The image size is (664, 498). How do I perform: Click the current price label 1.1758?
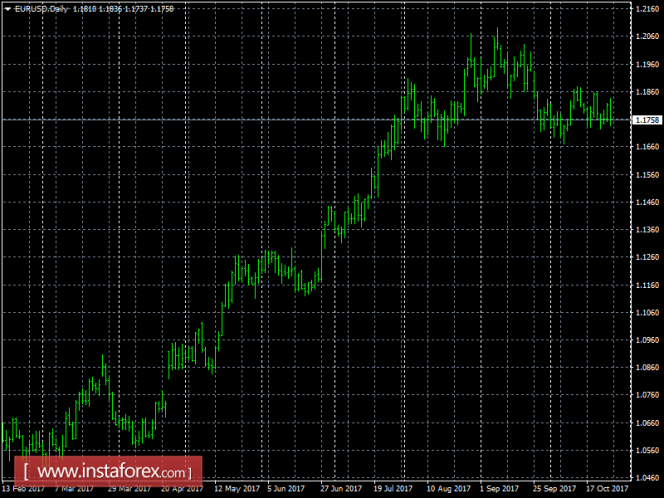pos(646,120)
